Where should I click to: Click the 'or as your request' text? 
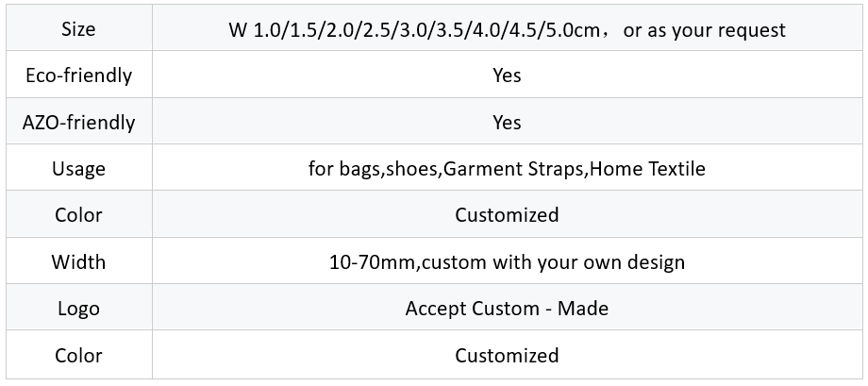(x=704, y=30)
